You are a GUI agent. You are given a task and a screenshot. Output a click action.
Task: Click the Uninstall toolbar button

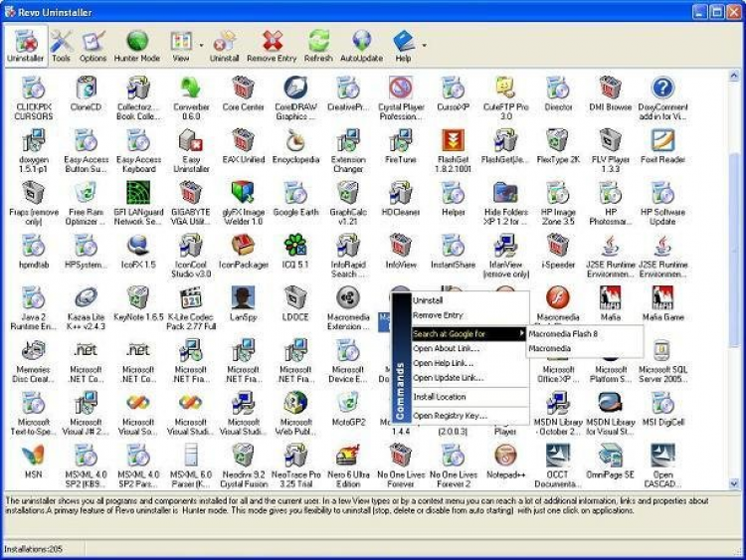[224, 46]
